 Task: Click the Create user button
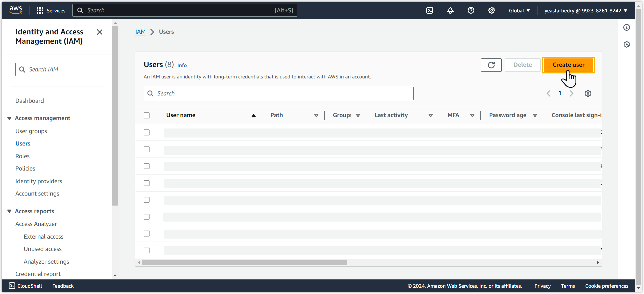(x=568, y=65)
